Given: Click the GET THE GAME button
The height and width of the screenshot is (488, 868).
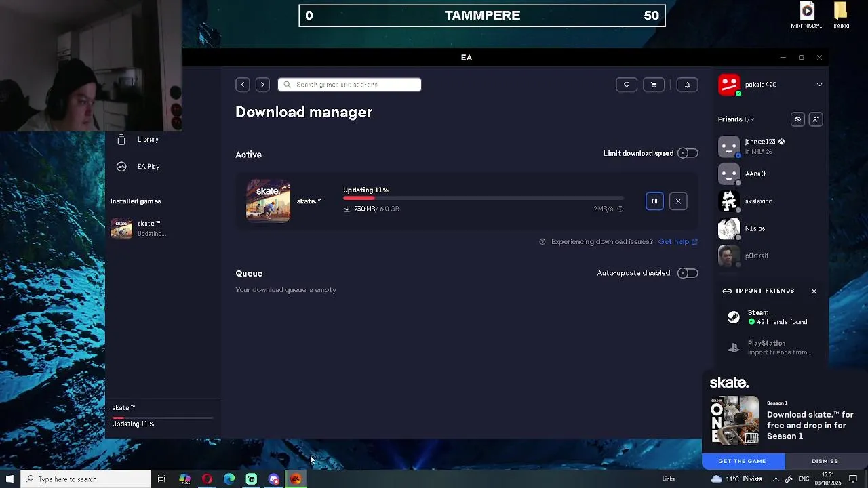Looking at the screenshot, I should [743, 461].
